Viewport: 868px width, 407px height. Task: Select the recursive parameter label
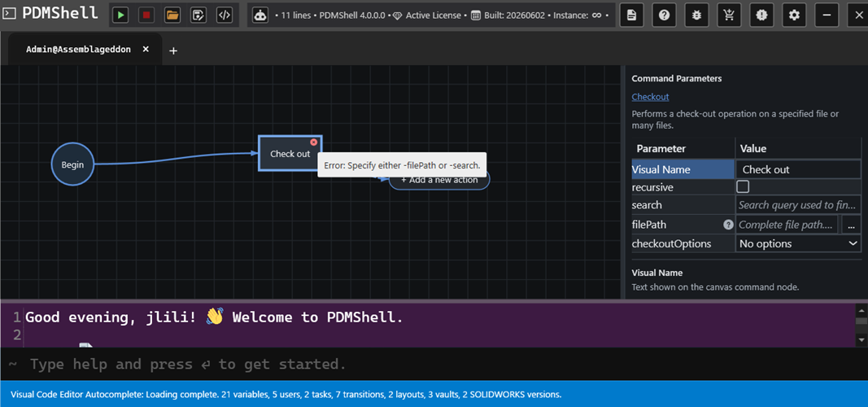click(x=652, y=187)
